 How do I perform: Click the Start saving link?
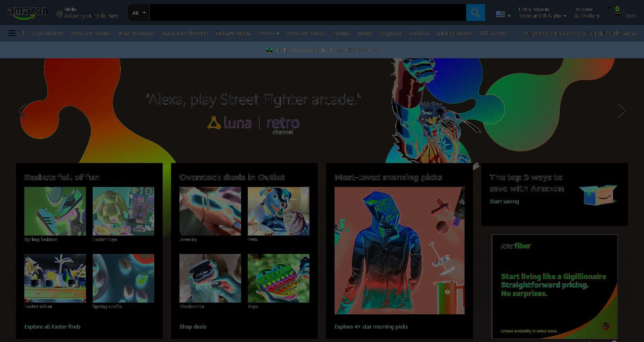504,201
